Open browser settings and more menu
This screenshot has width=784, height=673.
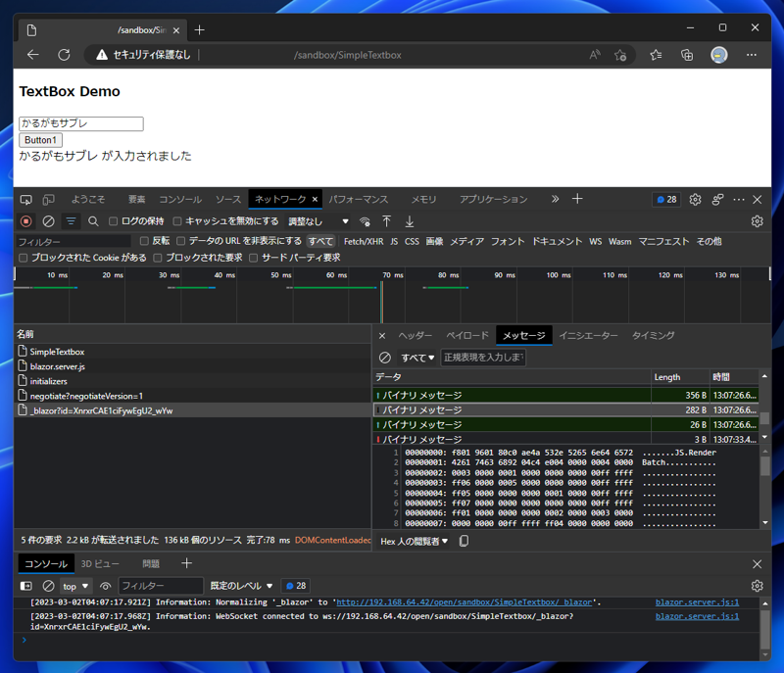(x=752, y=55)
